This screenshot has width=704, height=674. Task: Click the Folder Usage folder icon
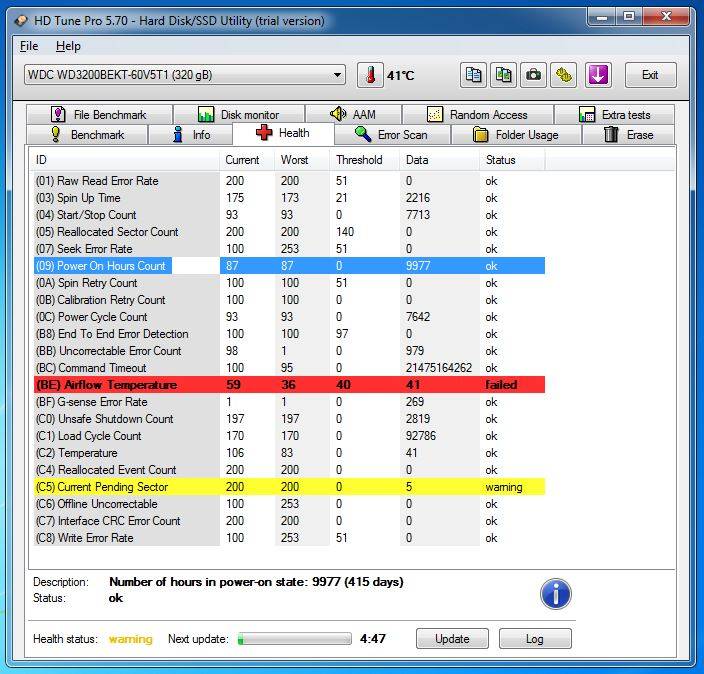(x=480, y=135)
